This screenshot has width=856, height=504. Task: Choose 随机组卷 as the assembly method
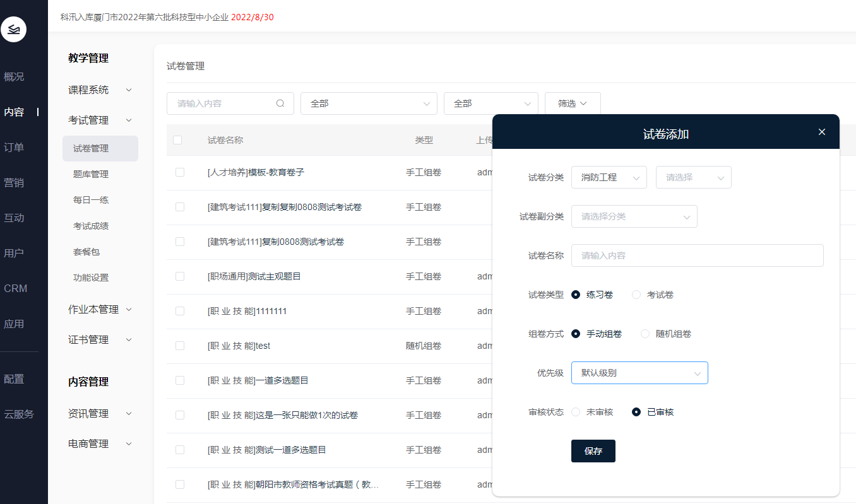click(645, 334)
